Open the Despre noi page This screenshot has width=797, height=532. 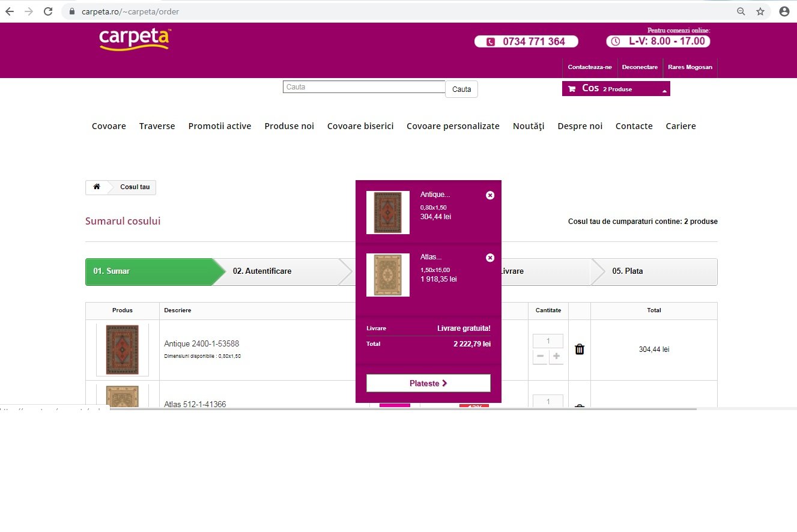click(x=580, y=126)
